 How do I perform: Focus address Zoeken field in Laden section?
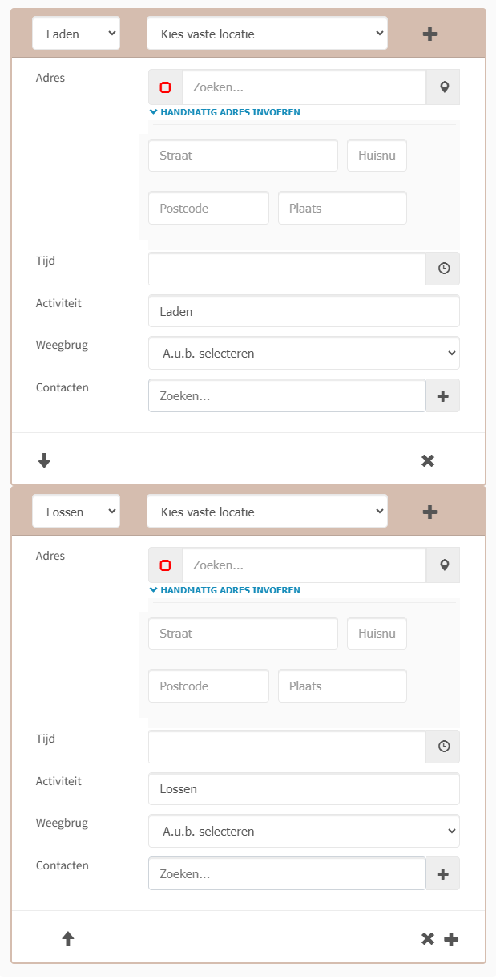click(x=304, y=87)
